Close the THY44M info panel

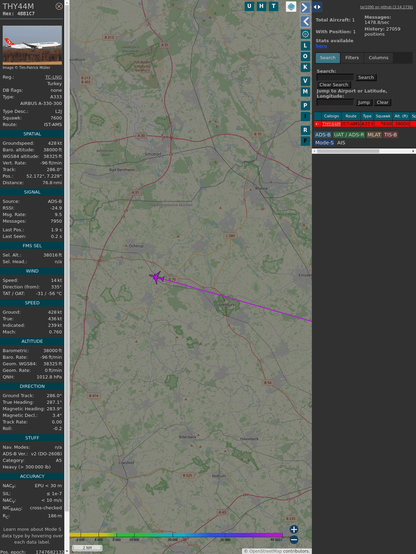[59, 6]
